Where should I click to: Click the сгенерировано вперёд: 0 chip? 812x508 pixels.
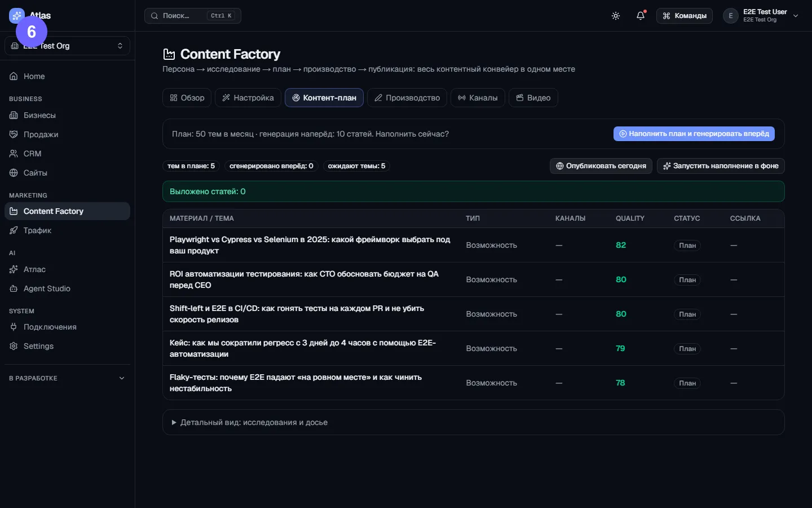coord(271,166)
